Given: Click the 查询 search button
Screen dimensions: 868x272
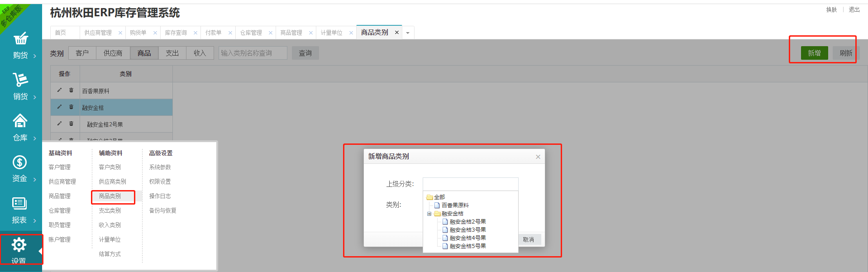Looking at the screenshot, I should (305, 53).
